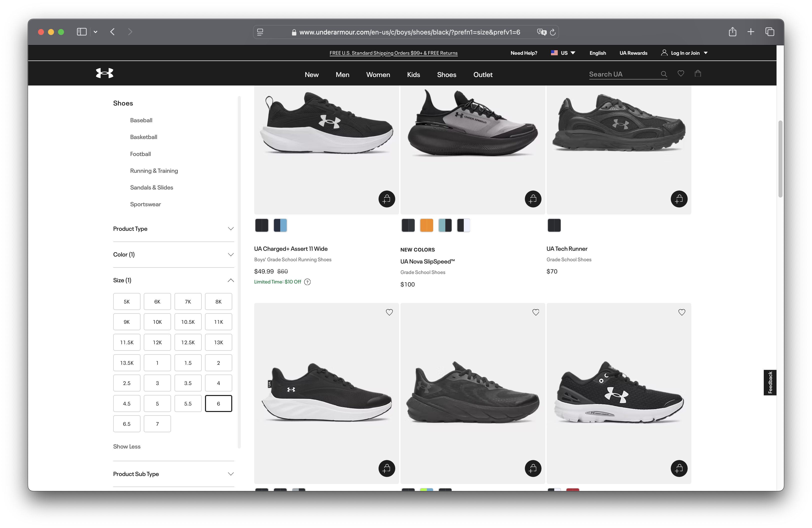Open the Log In or Join dropdown arrow
The width and height of the screenshot is (812, 528).
click(705, 53)
